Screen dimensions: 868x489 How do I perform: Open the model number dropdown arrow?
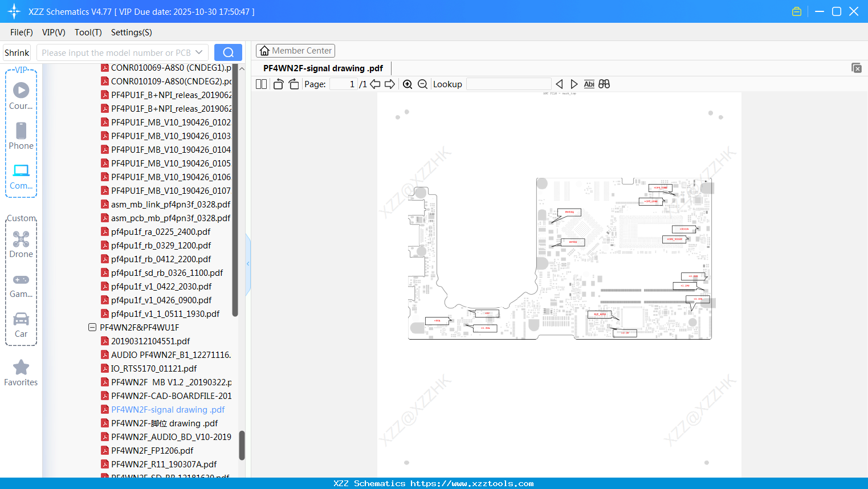pyautogui.click(x=199, y=52)
